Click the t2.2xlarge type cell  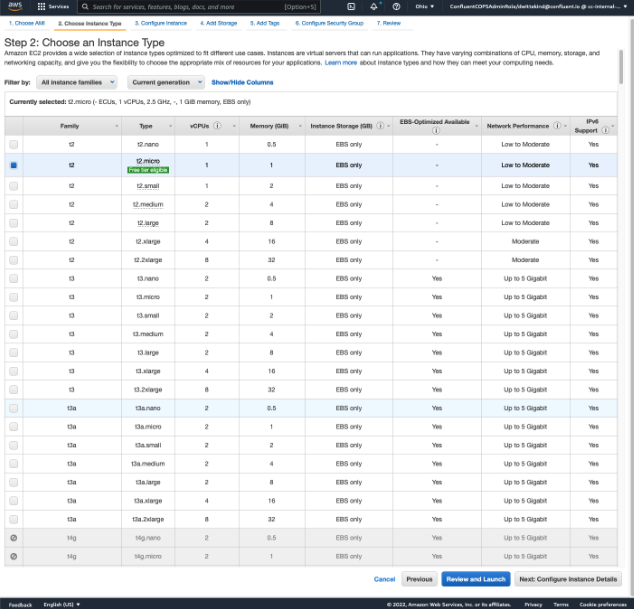(148, 260)
